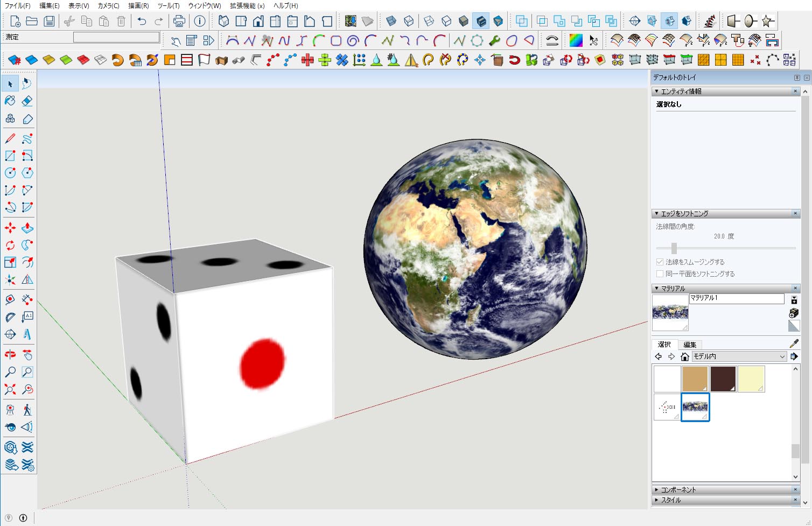Expand the スタイル panel
Image resolution: width=812 pixels, height=526 pixels.
[656, 500]
